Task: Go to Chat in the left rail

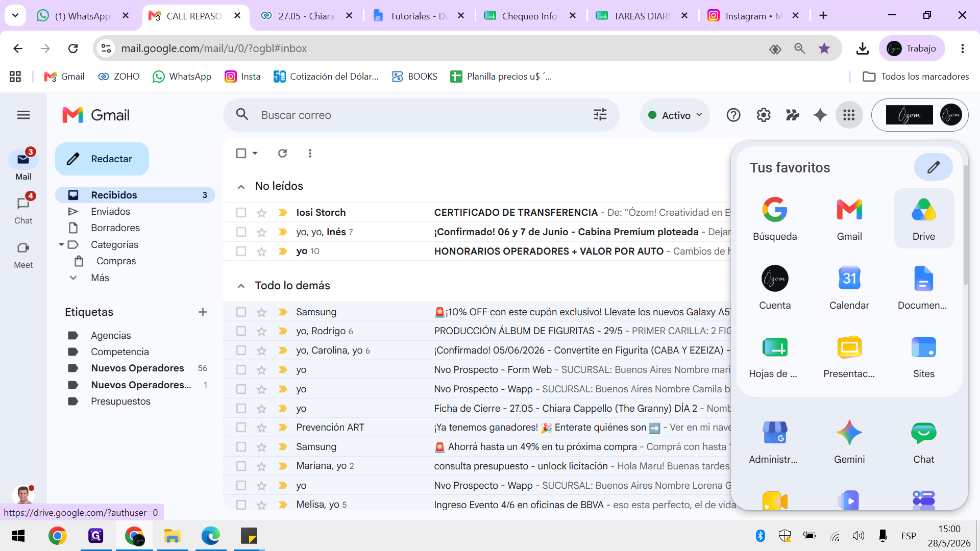Action: [x=23, y=209]
